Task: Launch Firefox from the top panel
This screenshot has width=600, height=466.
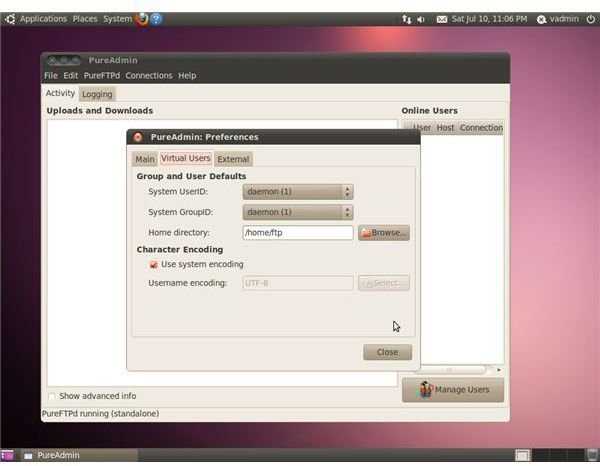Action: point(142,19)
